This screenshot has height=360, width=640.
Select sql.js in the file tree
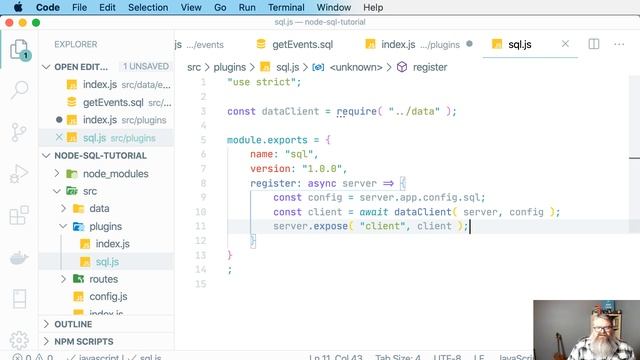[106, 262]
